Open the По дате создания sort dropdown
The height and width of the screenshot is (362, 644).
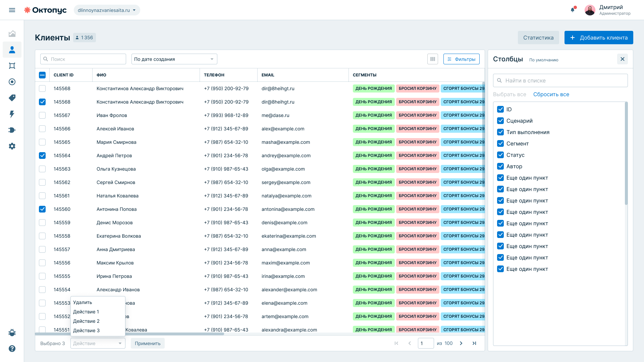174,59
